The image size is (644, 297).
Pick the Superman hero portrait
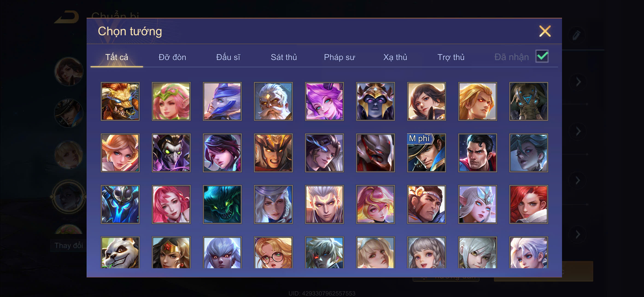[x=477, y=153]
